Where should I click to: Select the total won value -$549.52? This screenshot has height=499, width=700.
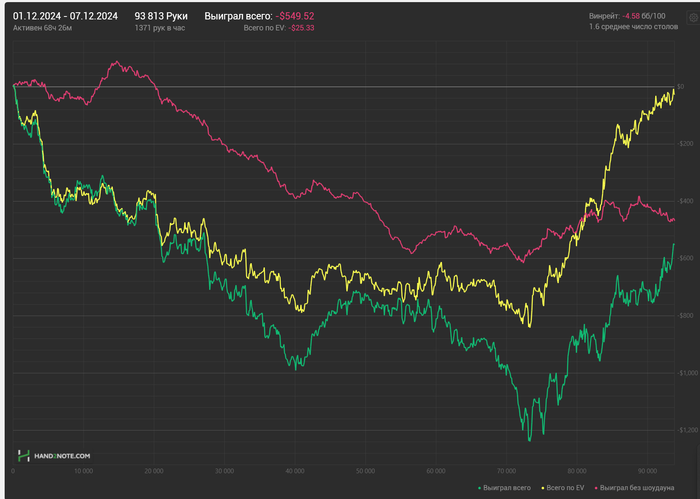[295, 16]
